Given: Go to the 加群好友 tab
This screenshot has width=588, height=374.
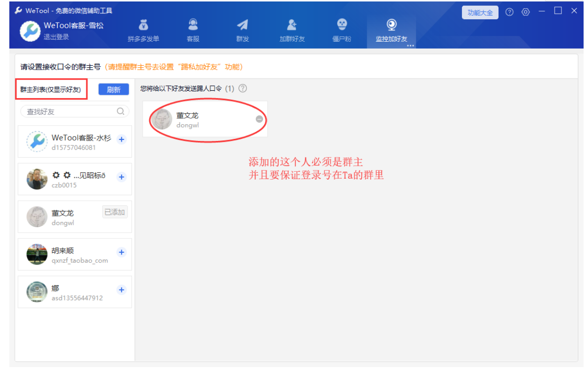Looking at the screenshot, I should point(292,30).
